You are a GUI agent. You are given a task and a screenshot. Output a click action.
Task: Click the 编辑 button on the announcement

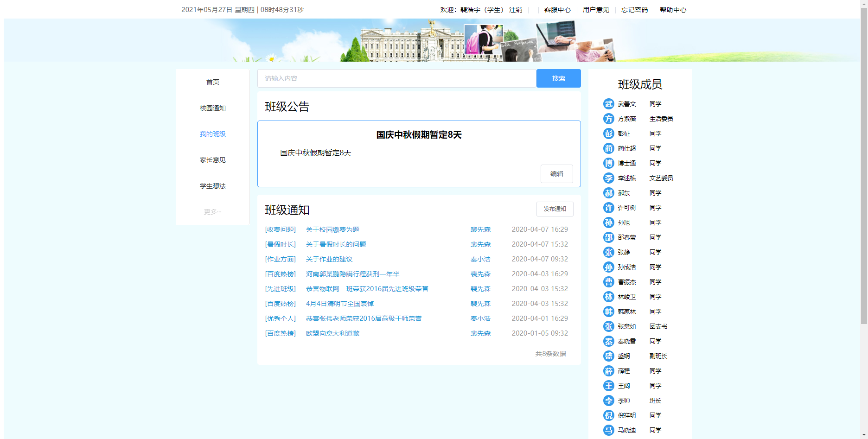[x=556, y=174]
